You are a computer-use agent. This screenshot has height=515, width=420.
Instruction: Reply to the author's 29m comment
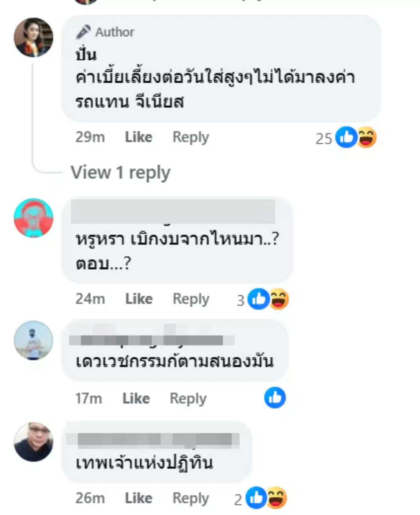point(191,137)
